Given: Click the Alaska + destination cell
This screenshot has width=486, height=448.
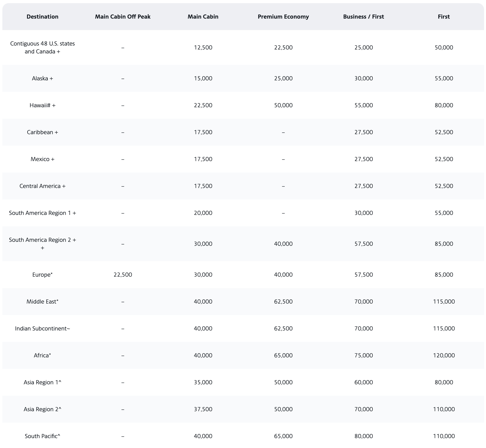Looking at the screenshot, I should click(42, 78).
